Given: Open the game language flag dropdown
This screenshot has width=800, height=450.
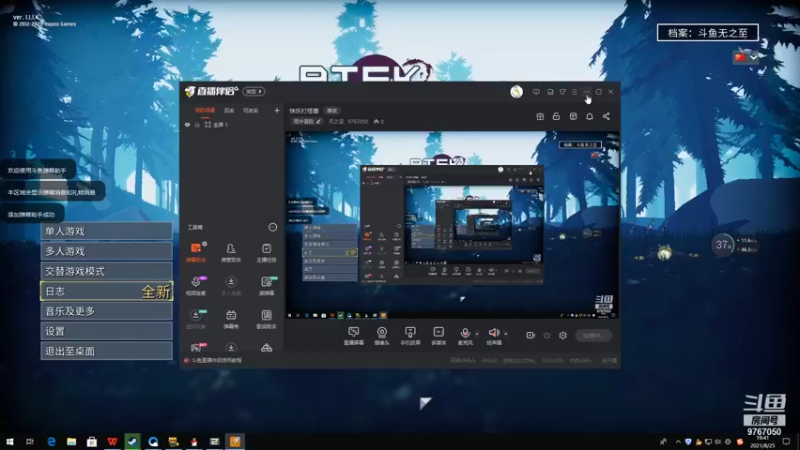Looking at the screenshot, I should click(x=746, y=57).
